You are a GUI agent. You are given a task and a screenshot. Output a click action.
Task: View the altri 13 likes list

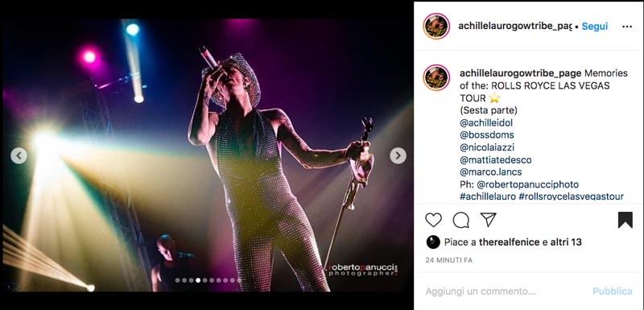(566, 242)
